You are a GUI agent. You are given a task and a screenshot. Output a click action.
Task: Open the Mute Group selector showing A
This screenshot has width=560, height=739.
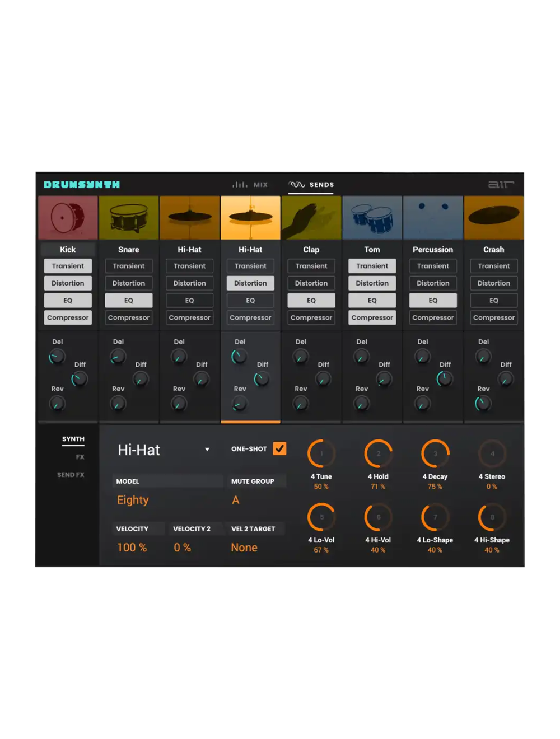235,499
